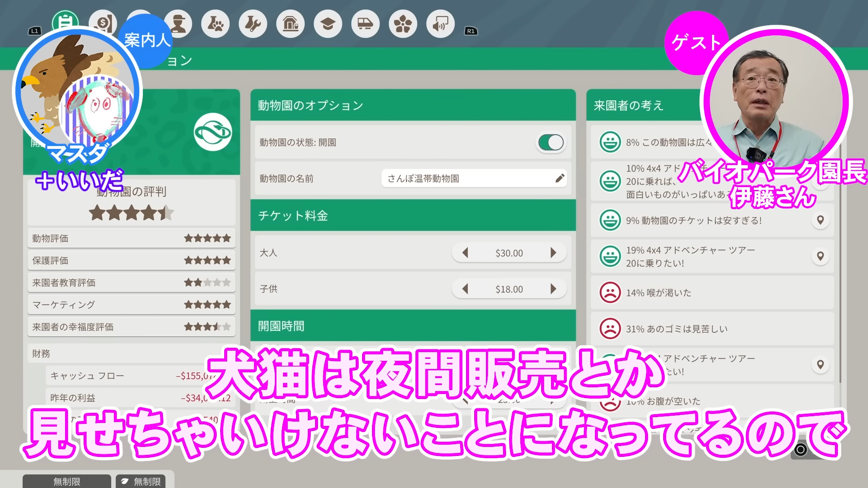Locate guests wanting 4x4 Adventure Tour
This screenshot has width=868, height=488.
point(820,256)
